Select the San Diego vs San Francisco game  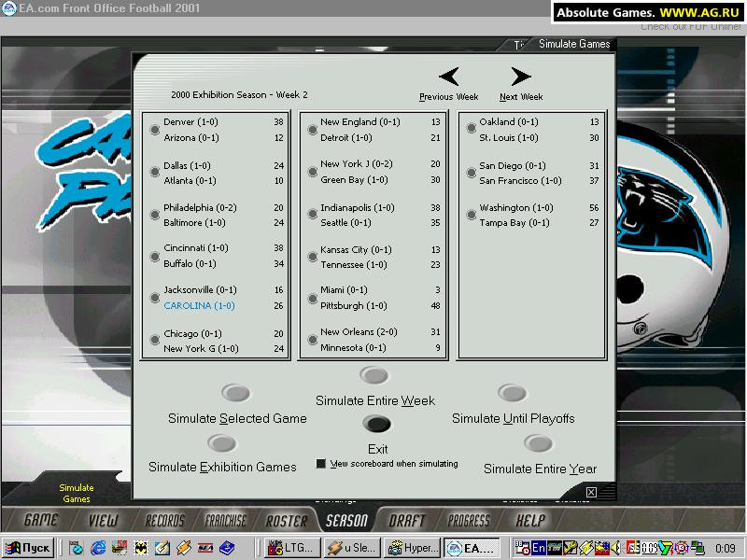coord(472,173)
